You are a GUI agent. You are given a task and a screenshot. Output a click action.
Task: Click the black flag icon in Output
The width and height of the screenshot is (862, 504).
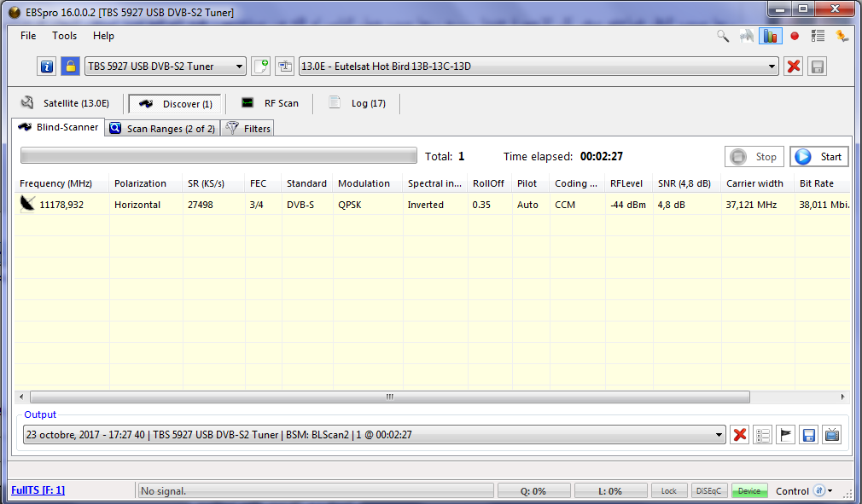(x=786, y=435)
